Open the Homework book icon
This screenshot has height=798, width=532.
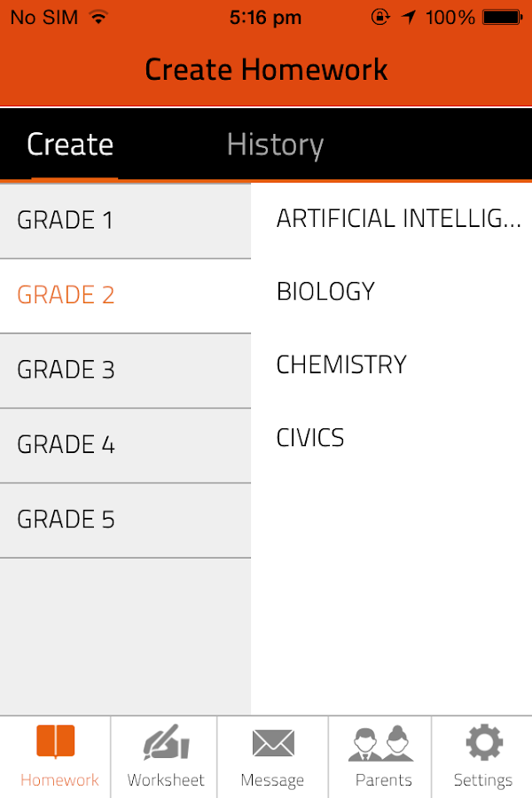[x=55, y=743]
